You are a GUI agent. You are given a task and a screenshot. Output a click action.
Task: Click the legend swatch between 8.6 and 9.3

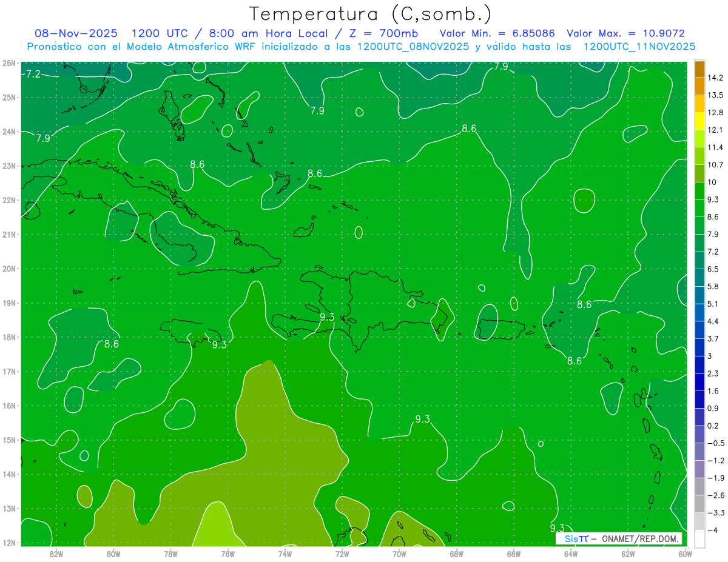pos(699,209)
